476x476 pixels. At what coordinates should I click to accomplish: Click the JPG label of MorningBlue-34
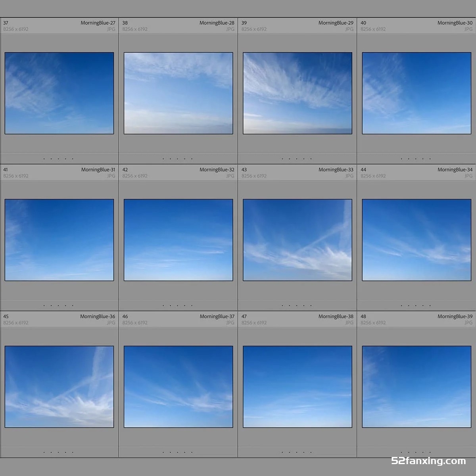click(x=468, y=176)
